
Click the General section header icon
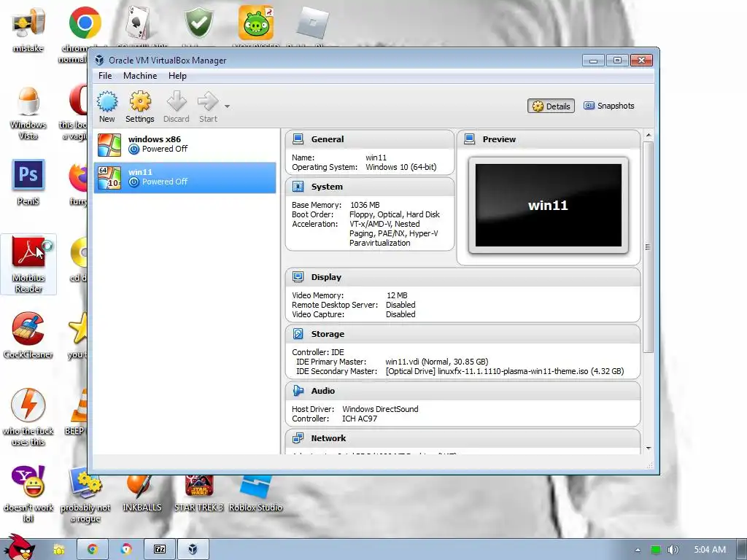coord(298,139)
